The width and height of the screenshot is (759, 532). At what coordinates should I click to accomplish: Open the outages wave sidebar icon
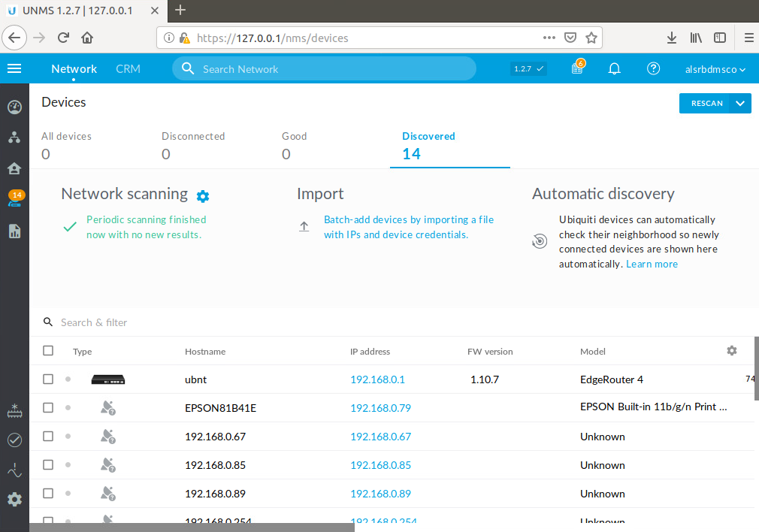14,470
